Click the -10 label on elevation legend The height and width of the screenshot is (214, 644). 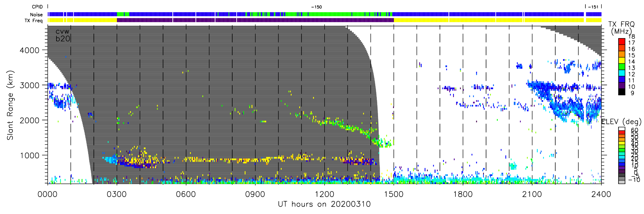click(x=634, y=180)
